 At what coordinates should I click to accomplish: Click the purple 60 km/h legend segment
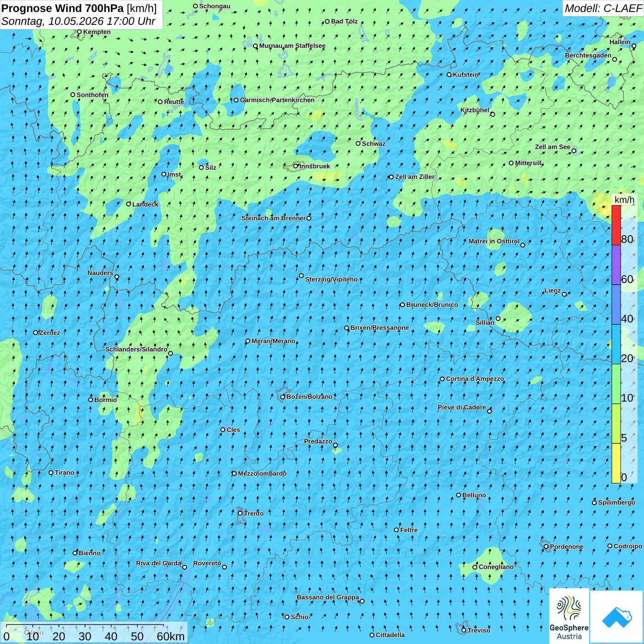pos(616,265)
